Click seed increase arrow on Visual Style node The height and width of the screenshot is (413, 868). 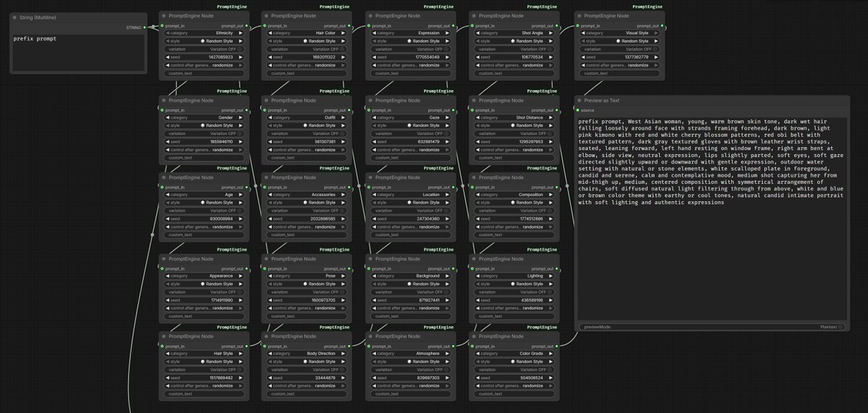pyautogui.click(x=658, y=57)
